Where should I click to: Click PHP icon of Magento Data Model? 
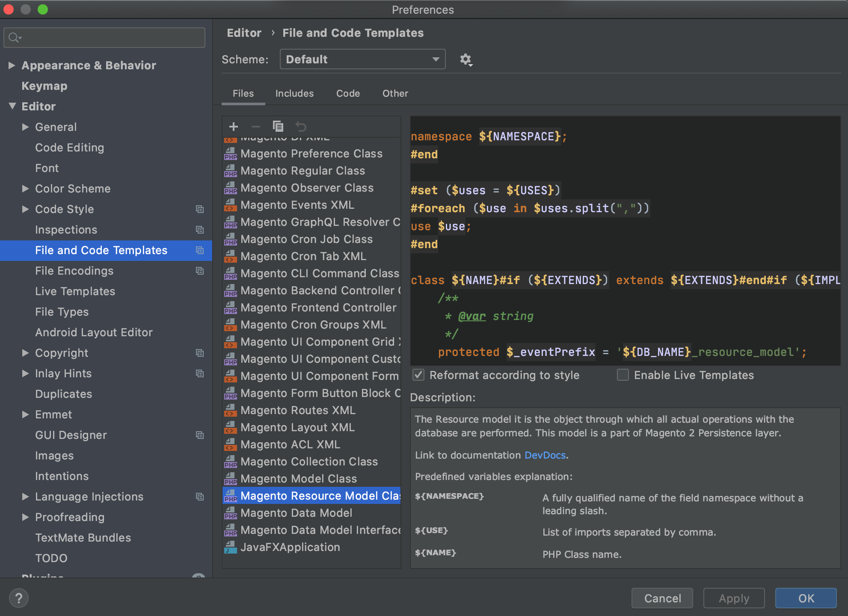[x=231, y=513]
